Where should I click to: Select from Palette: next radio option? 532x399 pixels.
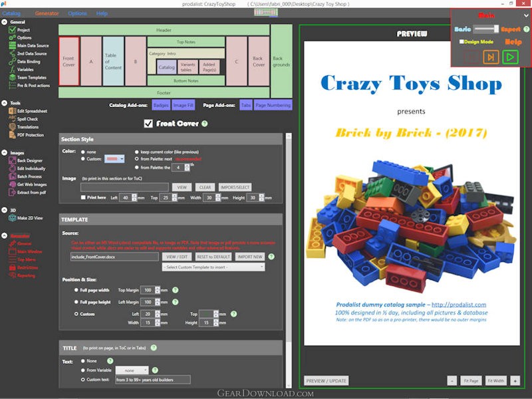pyautogui.click(x=137, y=159)
